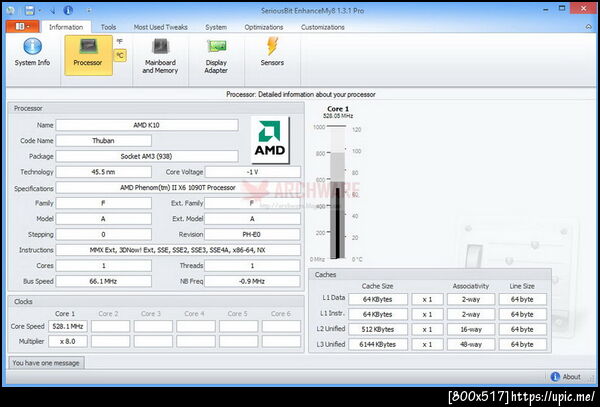Click the Bus Speed field 66.1 MHz
600x407 pixels.
tap(103, 281)
